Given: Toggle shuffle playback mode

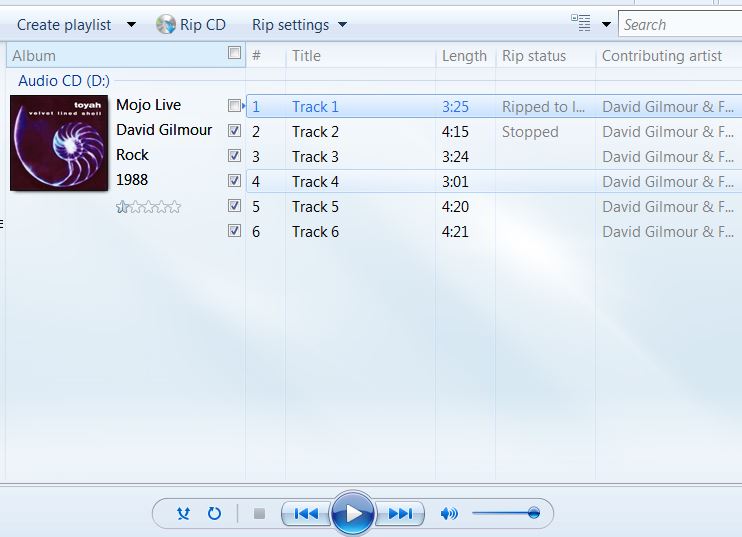Looking at the screenshot, I should [x=183, y=513].
